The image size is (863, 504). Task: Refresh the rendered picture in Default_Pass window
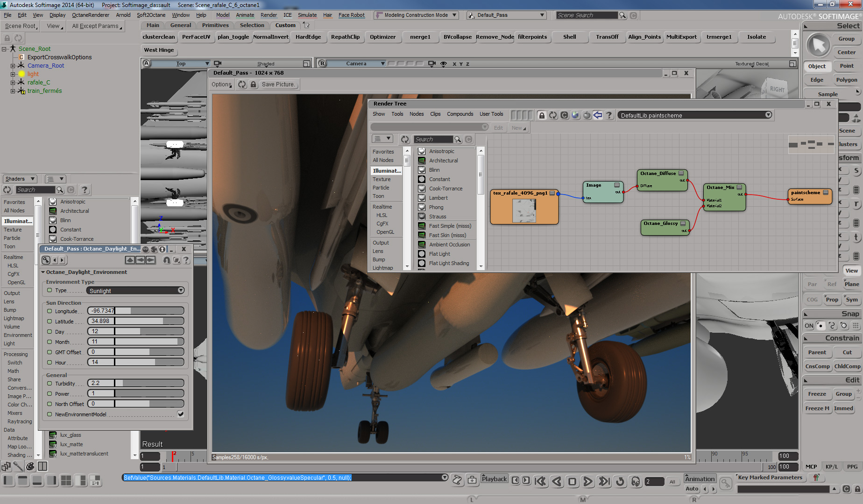tap(242, 84)
